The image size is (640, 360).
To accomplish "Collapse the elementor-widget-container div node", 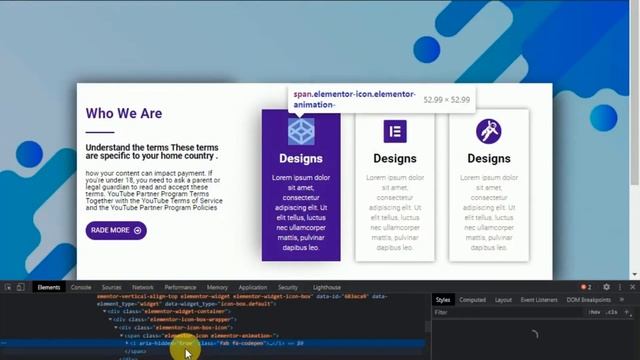I will click(105, 311).
